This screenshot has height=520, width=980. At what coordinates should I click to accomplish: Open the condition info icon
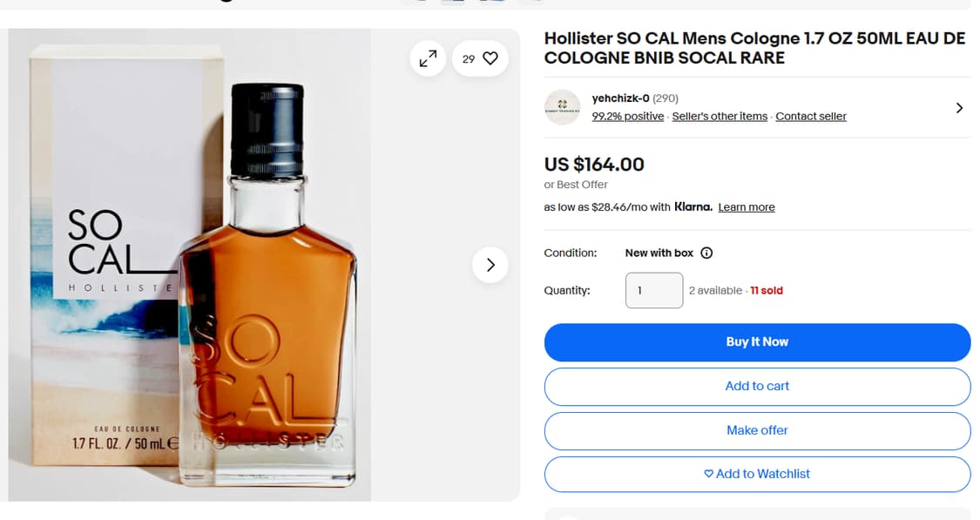point(706,253)
